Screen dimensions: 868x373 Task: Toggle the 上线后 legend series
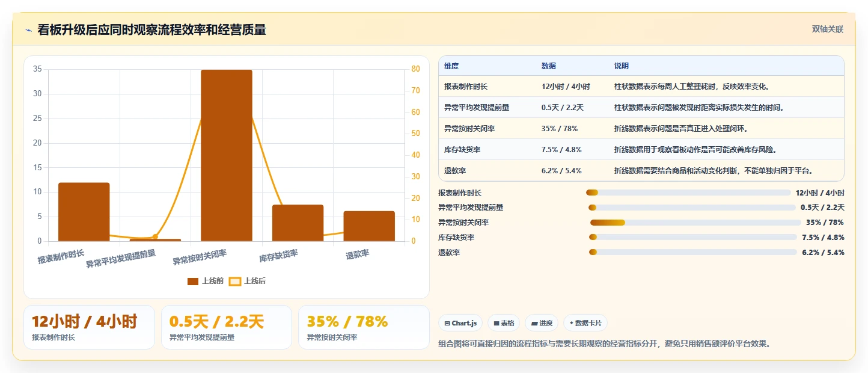click(x=247, y=281)
